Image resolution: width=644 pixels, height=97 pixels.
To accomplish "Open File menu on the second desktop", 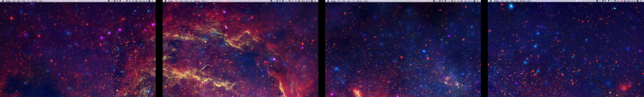I will [177, 1].
